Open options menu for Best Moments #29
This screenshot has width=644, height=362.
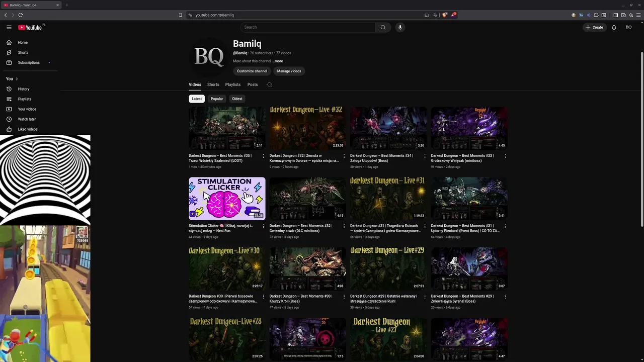click(506, 297)
